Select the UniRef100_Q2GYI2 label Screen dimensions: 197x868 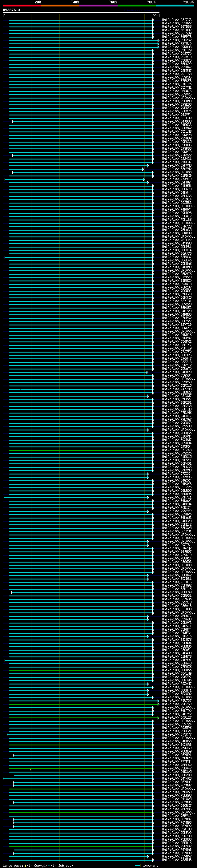click(177, 365)
